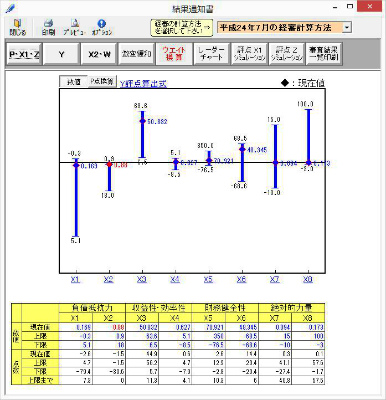Switch to the Y tab button
386x400 pixels.
[x=61, y=54]
